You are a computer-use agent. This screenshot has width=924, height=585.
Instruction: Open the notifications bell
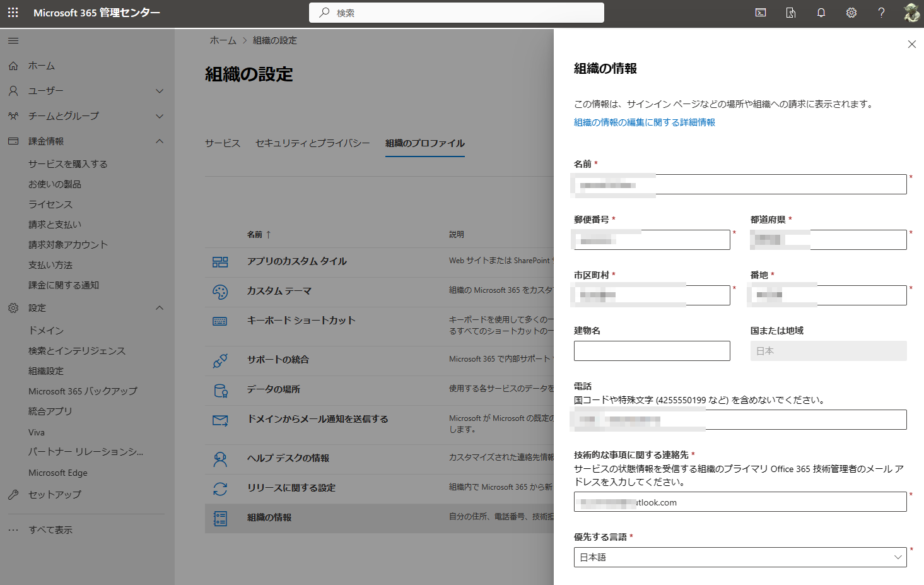point(821,13)
